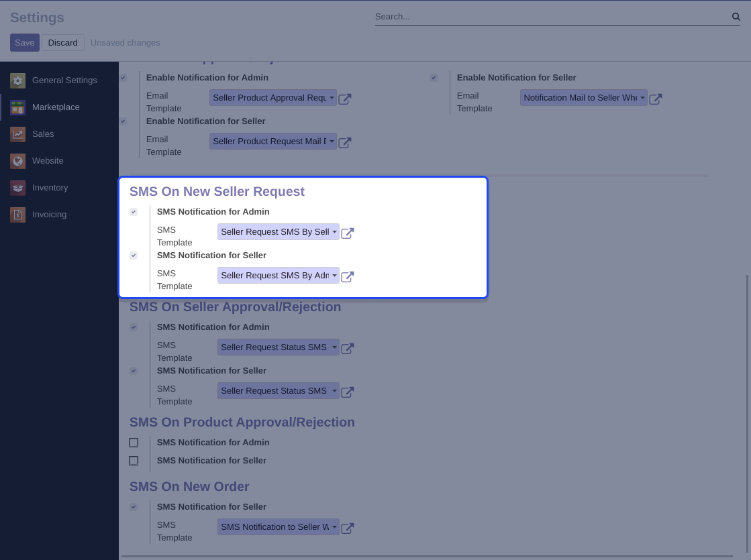Enable SMS Notification for Admin under Product Approval/Rejection
Viewport: 751px width, 560px height.
pyautogui.click(x=134, y=443)
